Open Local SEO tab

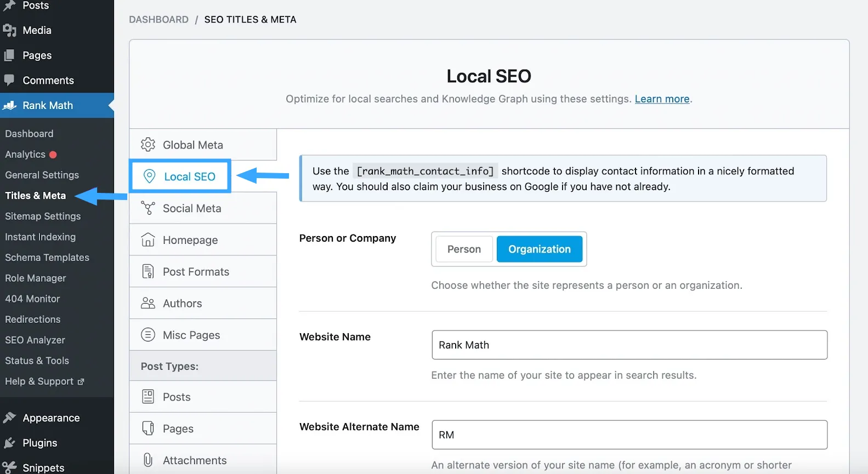coord(180,176)
